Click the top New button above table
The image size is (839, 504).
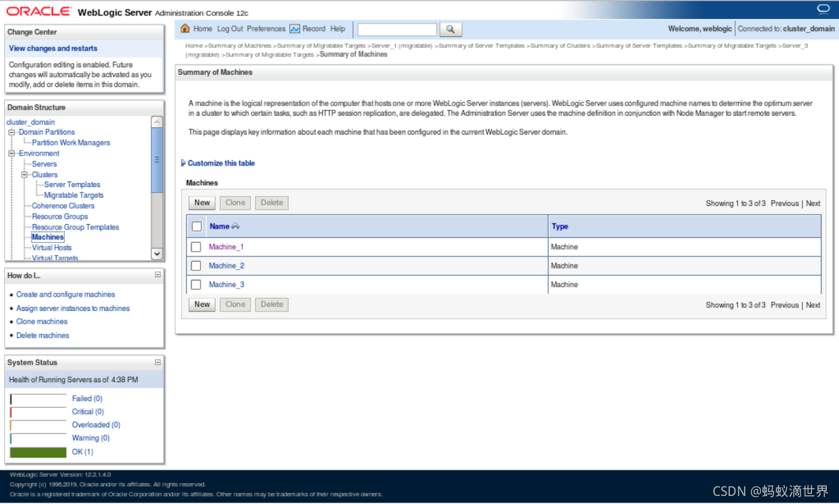coord(202,203)
